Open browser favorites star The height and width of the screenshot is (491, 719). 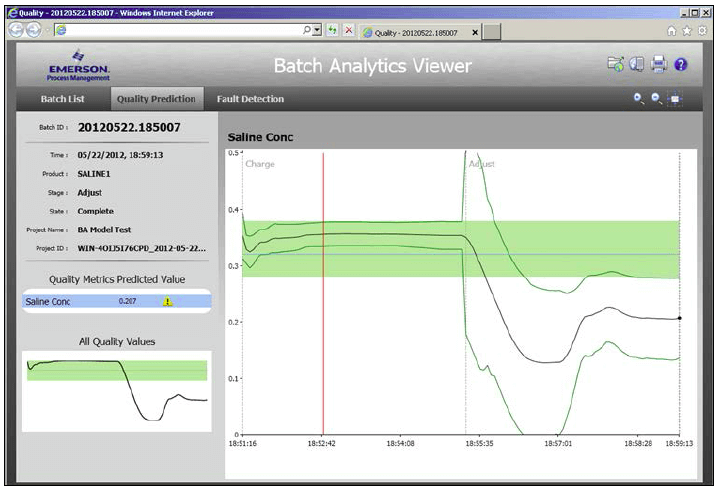[x=687, y=31]
